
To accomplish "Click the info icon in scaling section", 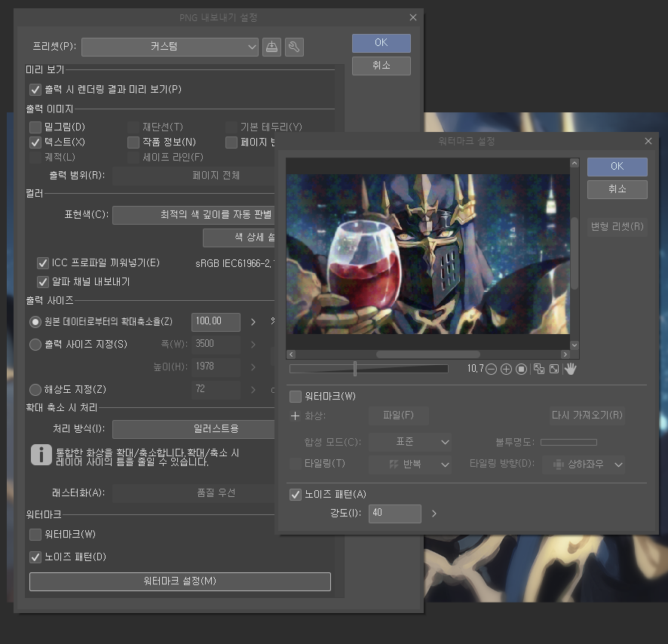I will tap(41, 455).
